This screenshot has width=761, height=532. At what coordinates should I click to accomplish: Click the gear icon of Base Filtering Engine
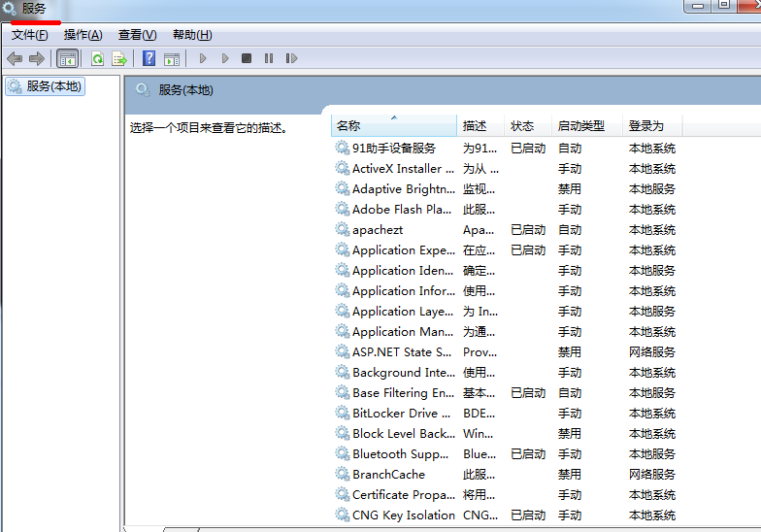tap(342, 392)
